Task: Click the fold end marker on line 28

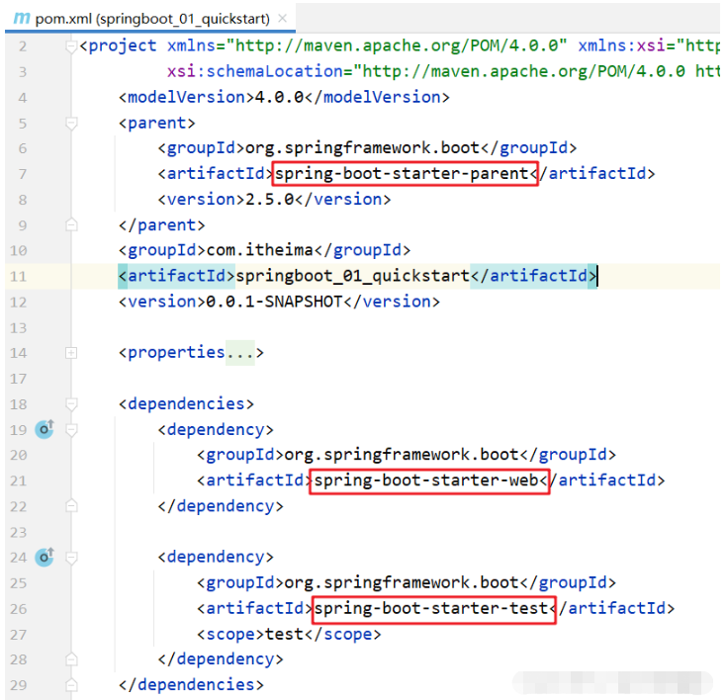Action: tap(71, 659)
